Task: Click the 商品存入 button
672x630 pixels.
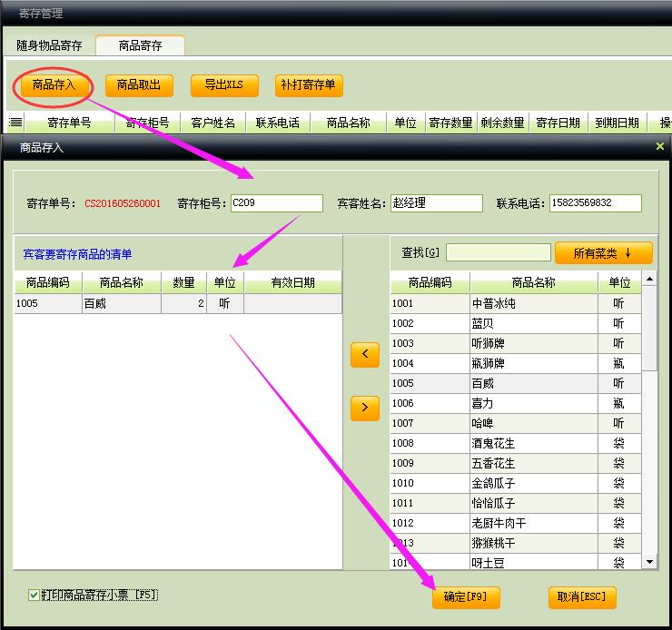Action: point(55,85)
